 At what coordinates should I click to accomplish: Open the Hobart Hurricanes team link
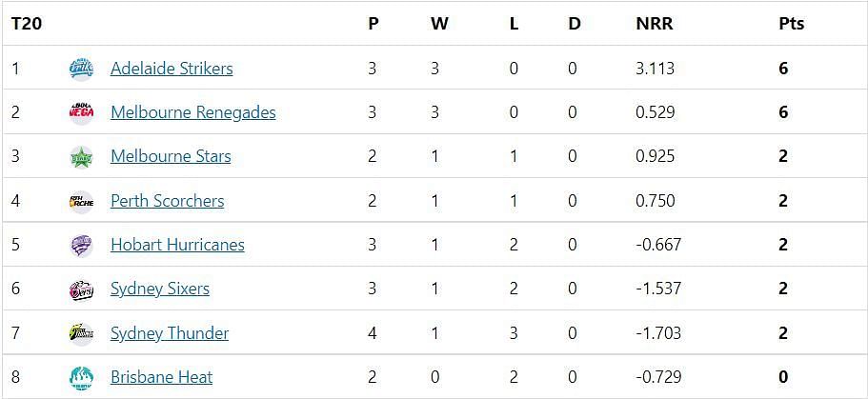pyautogui.click(x=177, y=245)
